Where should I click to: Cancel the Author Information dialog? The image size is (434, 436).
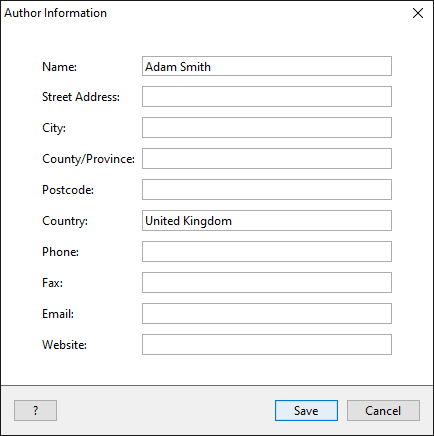click(383, 411)
